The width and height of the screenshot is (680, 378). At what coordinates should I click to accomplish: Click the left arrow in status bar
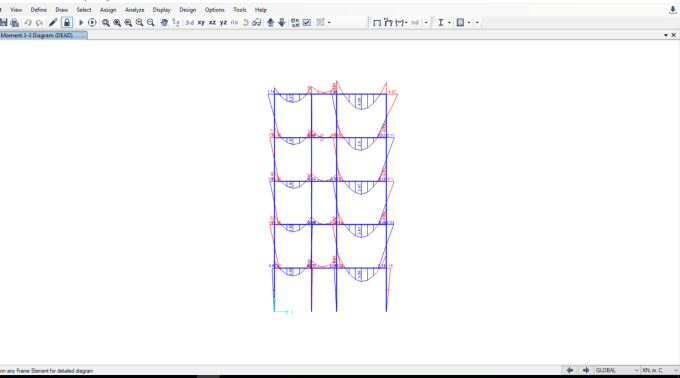tap(570, 370)
